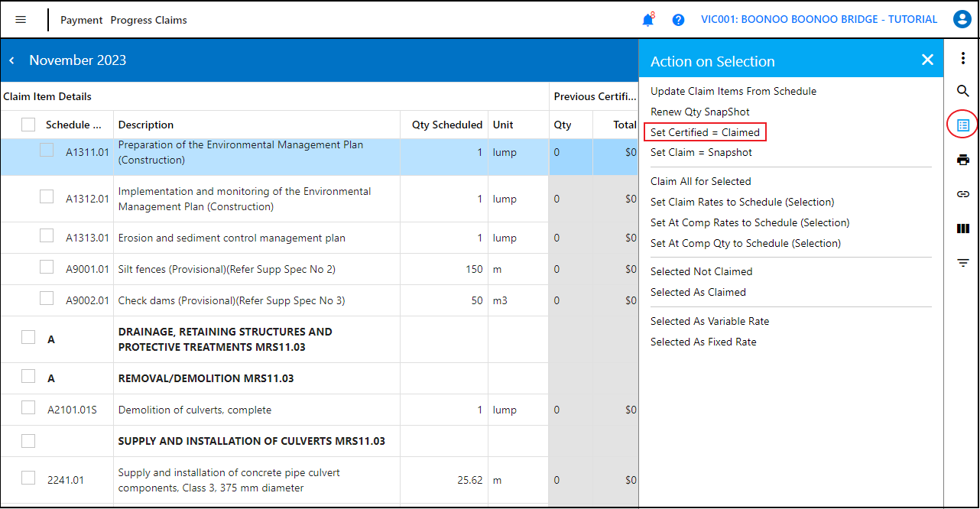Select the concrete pipe culvert description cell
Viewport: 980px width, 509px height.
[x=257, y=480]
